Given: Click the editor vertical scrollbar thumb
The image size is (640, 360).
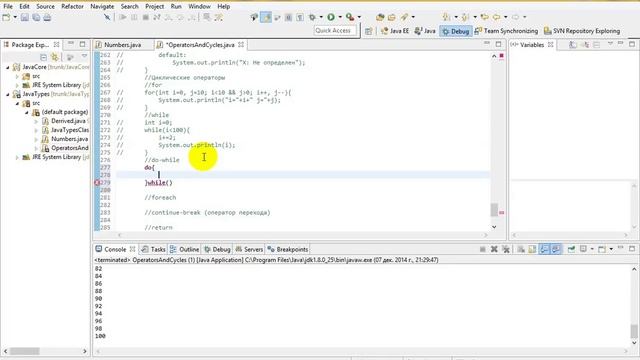Looking at the screenshot, I should (494, 209).
